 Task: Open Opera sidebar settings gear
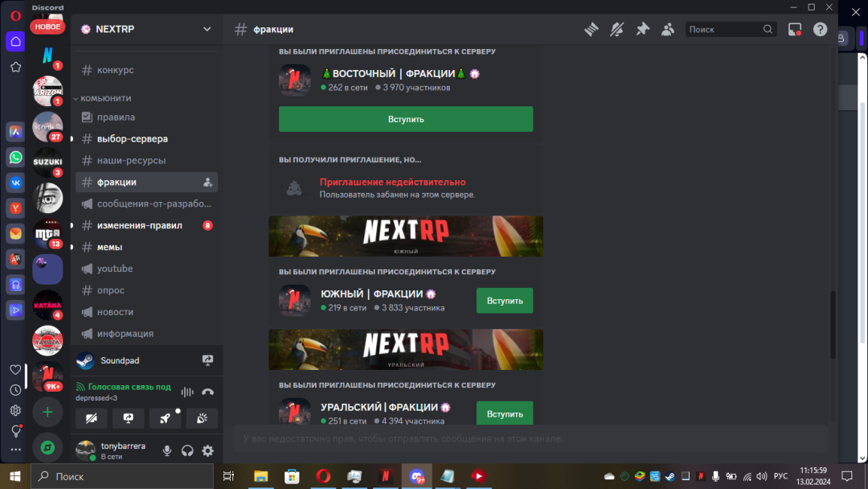(x=15, y=410)
